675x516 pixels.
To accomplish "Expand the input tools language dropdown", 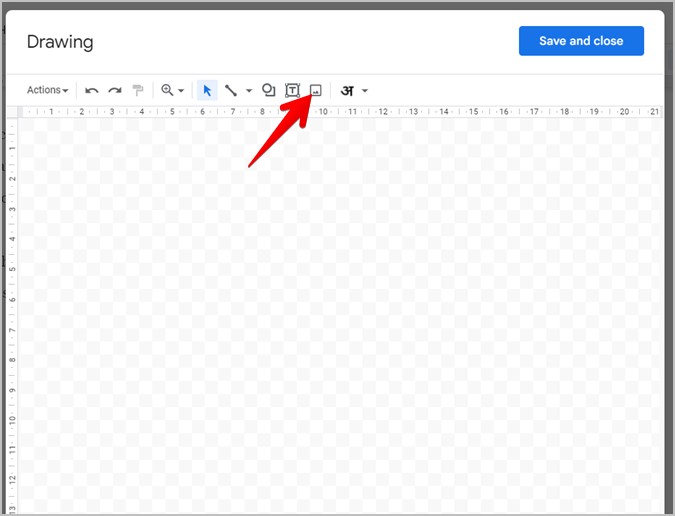I will point(365,90).
